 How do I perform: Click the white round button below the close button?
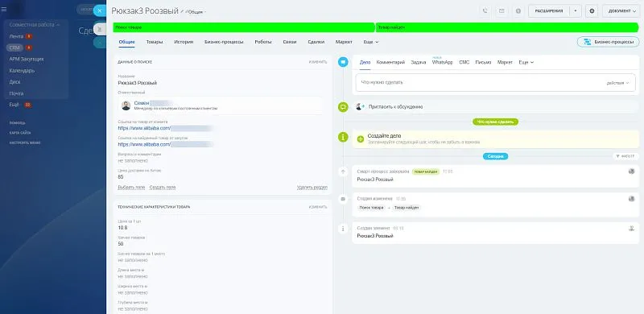click(x=99, y=29)
